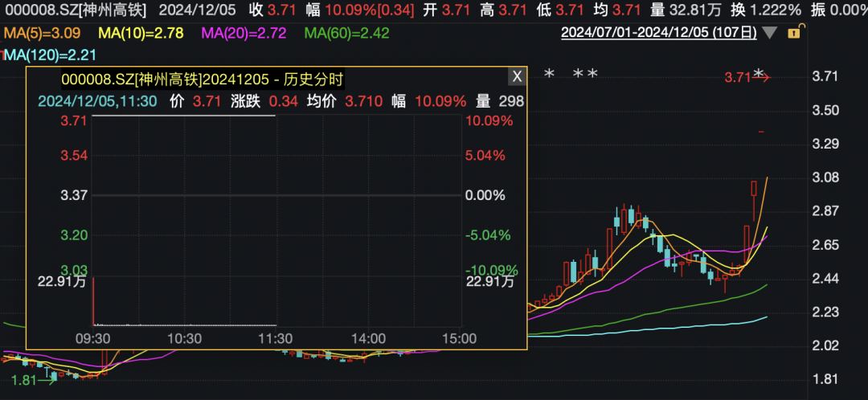Click the popup timestamp 2024/12/05,11:30
Viewport: 868px width, 400px height.
coord(97,101)
